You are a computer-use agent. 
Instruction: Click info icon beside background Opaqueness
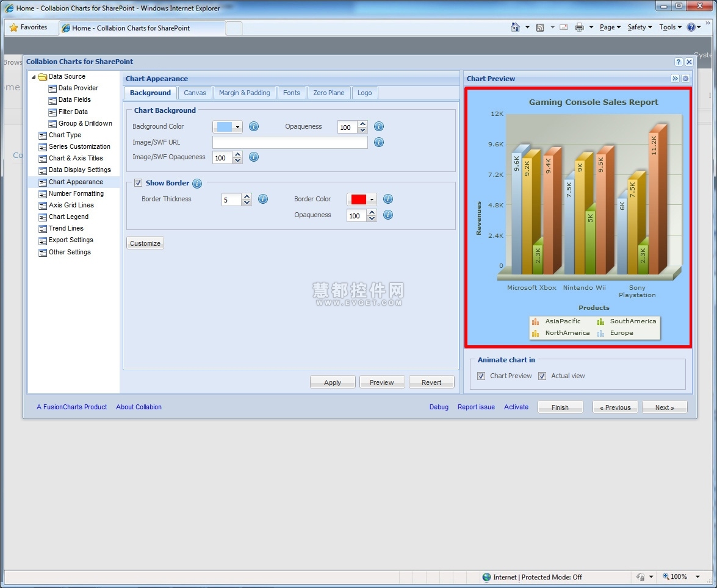tap(378, 127)
